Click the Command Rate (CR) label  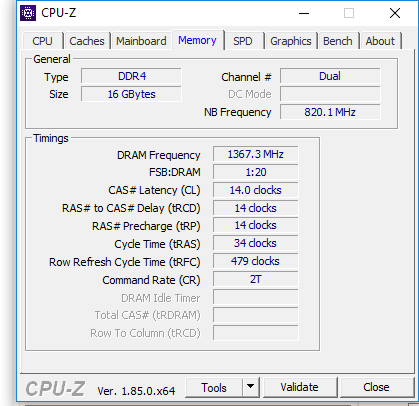tap(151, 280)
